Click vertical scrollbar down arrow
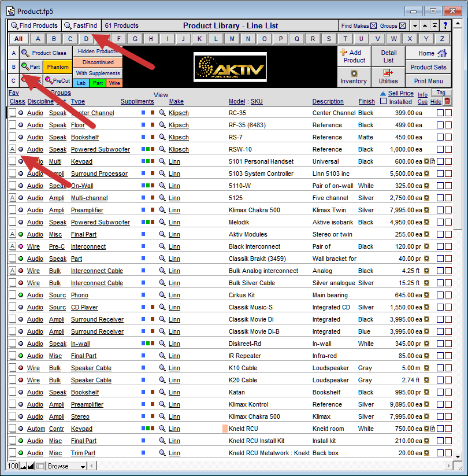 458,456
